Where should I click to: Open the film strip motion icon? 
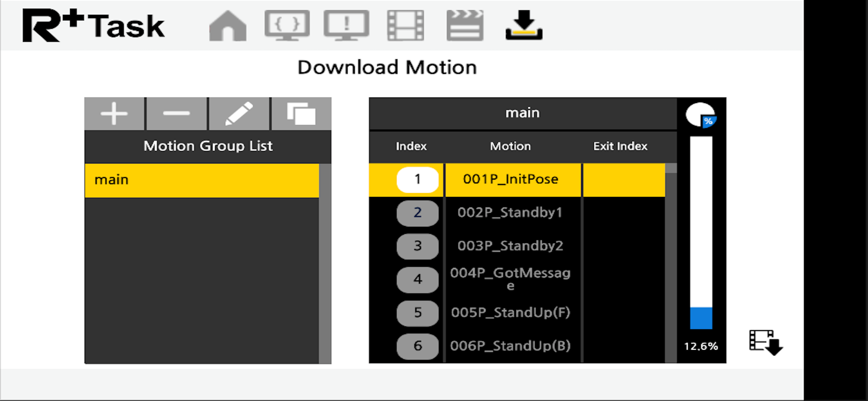(x=405, y=26)
